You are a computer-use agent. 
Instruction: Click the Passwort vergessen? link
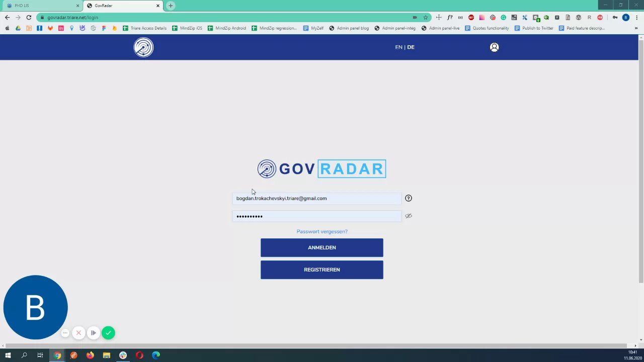pos(322,232)
